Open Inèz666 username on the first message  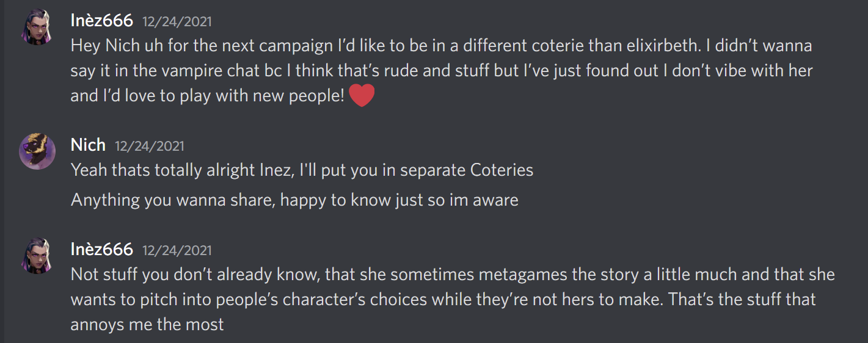click(101, 21)
